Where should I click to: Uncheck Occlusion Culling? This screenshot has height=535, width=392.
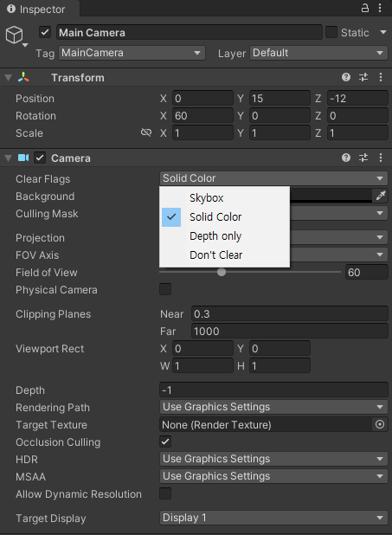click(165, 442)
